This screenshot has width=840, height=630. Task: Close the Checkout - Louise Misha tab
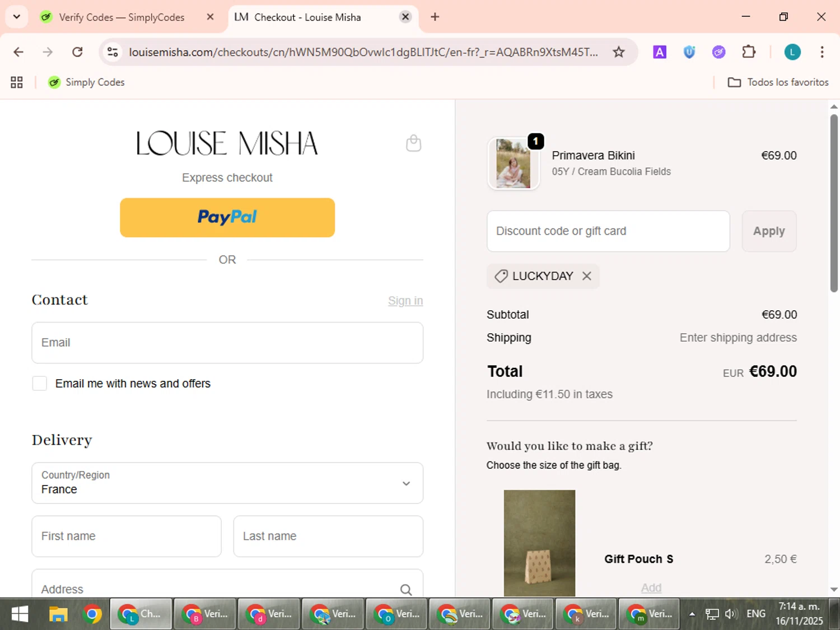pyautogui.click(x=405, y=17)
